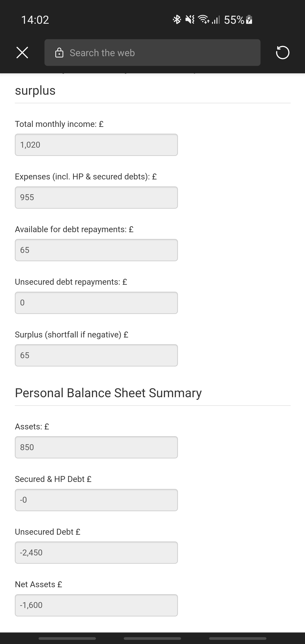Tap the battery charging icon

pyautogui.click(x=249, y=19)
